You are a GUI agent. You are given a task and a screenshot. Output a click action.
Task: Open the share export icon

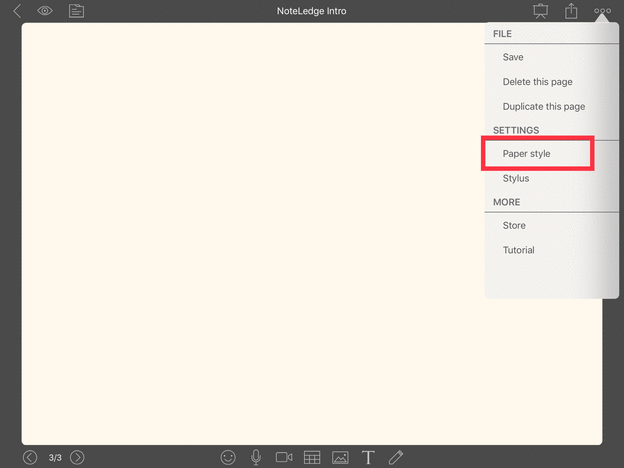click(x=572, y=11)
